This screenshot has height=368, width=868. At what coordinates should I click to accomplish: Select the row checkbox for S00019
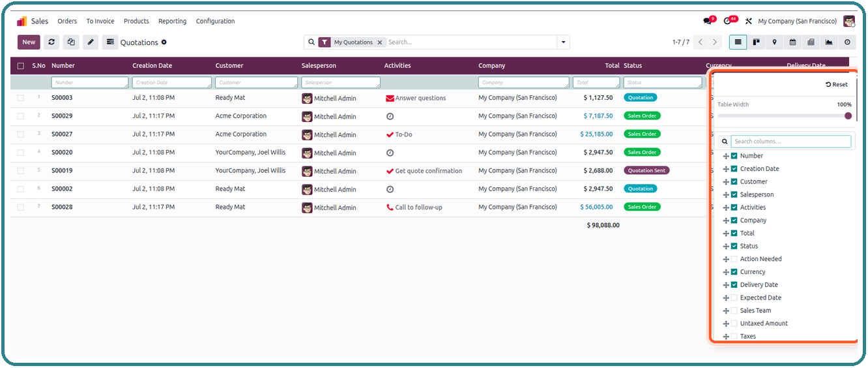(21, 171)
